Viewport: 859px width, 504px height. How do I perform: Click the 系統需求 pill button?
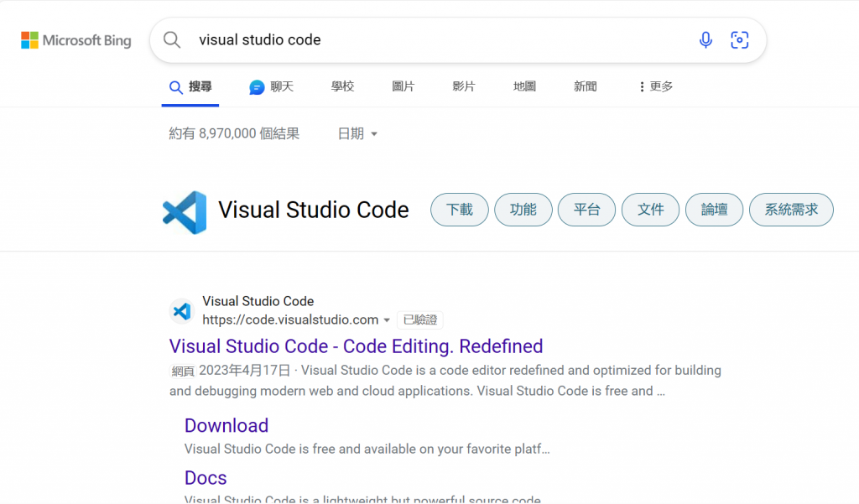(x=791, y=210)
